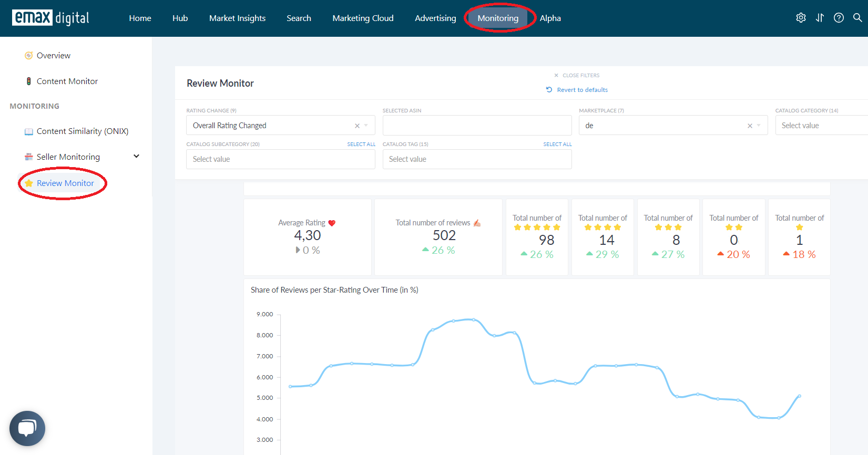Open the Marketing Cloud menu
Screen dimensions: 868x455
tap(363, 18)
